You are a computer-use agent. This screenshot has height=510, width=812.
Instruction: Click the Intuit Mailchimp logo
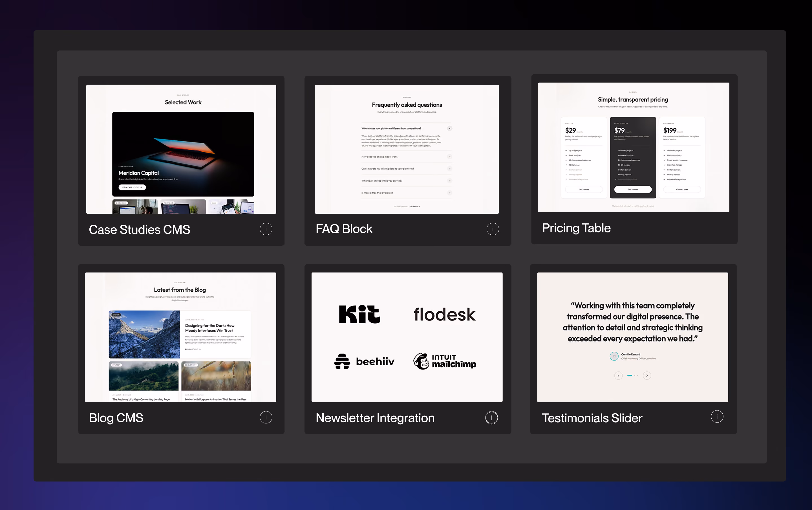(445, 361)
